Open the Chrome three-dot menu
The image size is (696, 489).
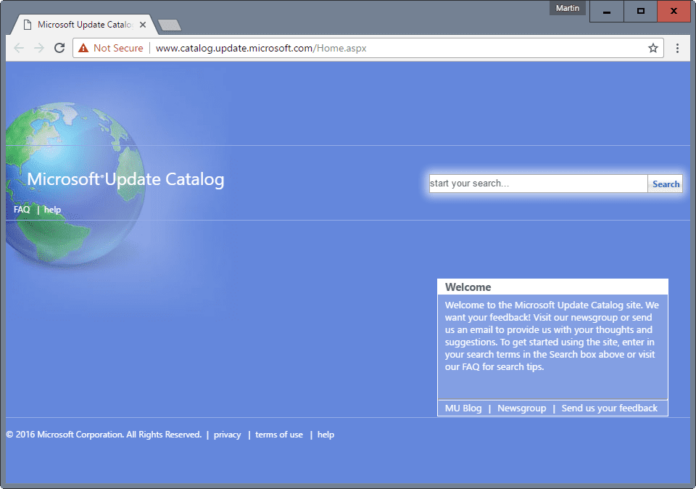(677, 47)
